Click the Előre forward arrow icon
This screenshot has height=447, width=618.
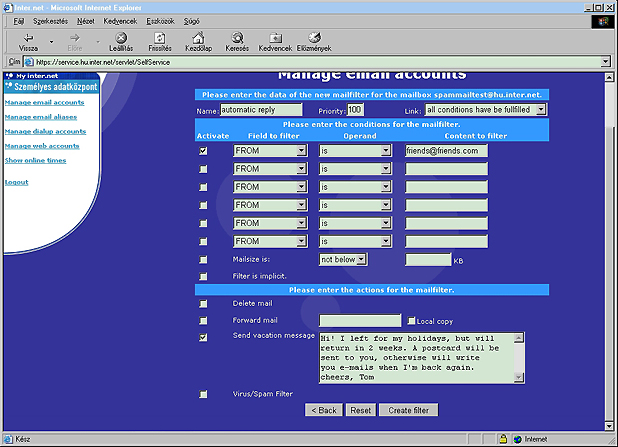[74, 37]
